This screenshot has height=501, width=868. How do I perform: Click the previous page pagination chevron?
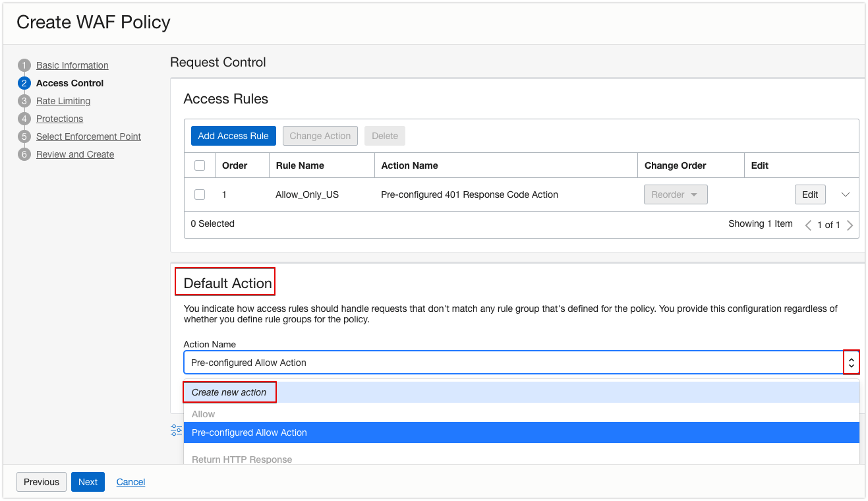click(x=808, y=225)
